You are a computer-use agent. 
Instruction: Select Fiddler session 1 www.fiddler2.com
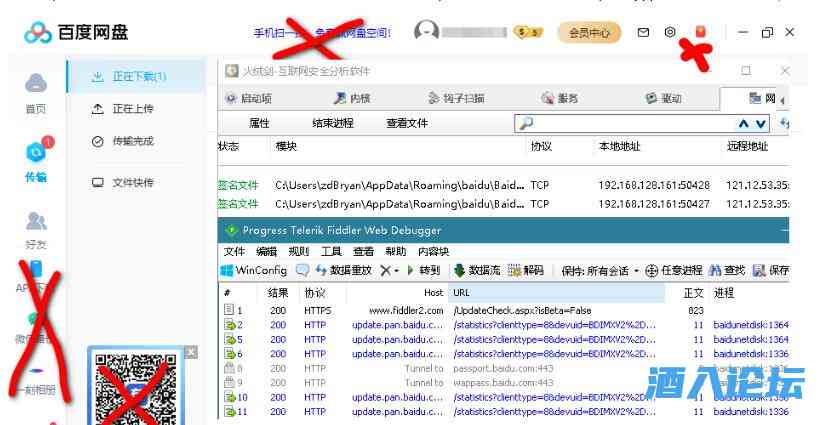click(506, 311)
